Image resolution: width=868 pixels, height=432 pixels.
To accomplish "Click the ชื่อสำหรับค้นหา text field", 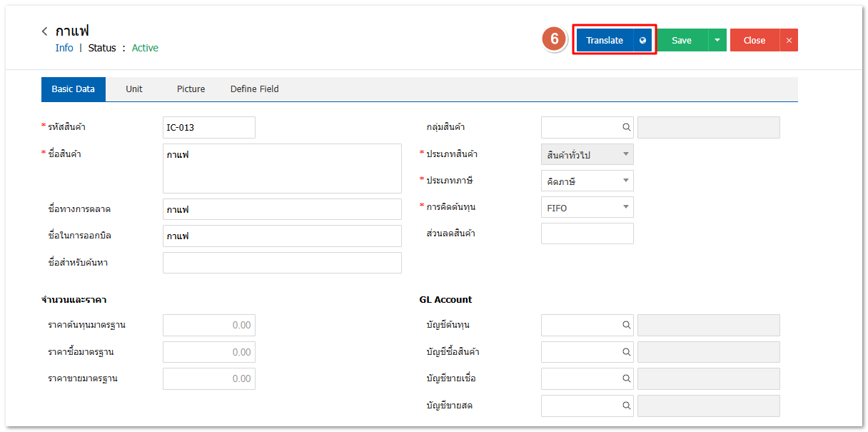I will click(x=282, y=263).
